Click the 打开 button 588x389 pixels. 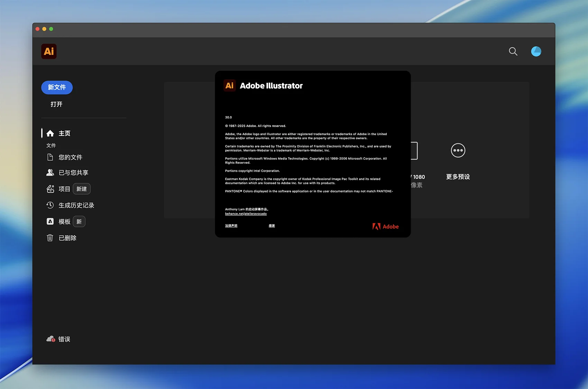coord(56,104)
